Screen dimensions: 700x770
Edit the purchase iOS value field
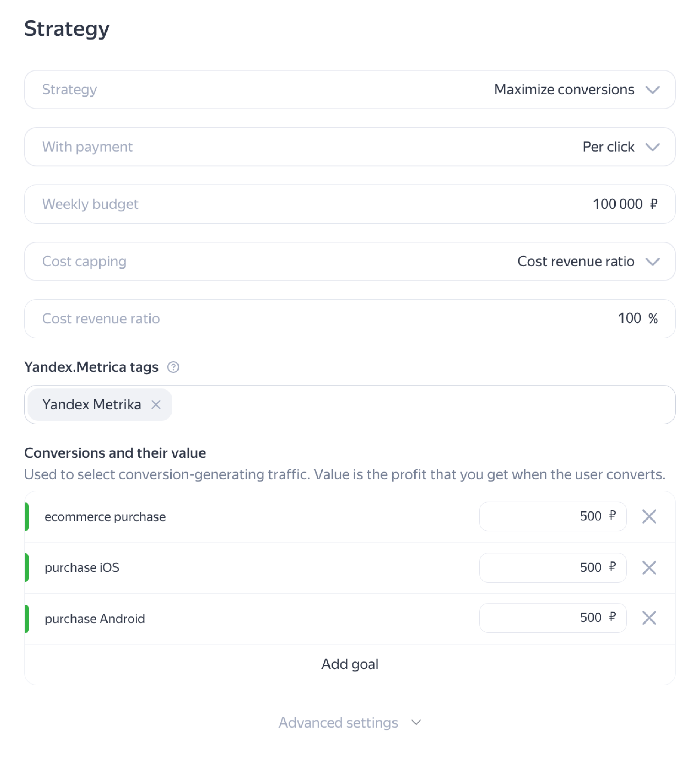point(552,567)
